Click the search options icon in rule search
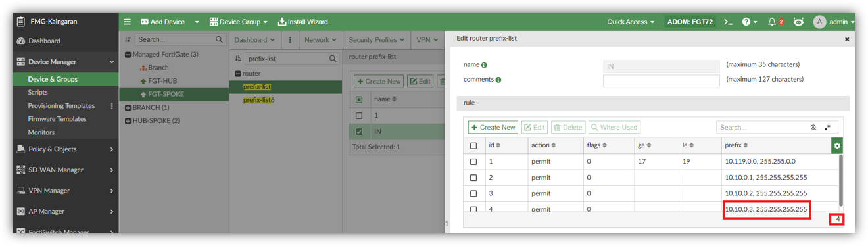868x246 pixels. [813, 127]
